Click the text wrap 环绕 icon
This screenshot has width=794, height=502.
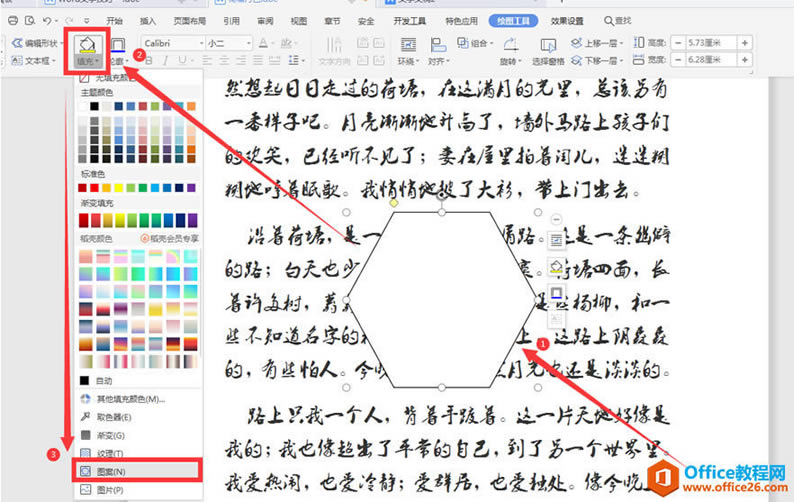pos(408,45)
